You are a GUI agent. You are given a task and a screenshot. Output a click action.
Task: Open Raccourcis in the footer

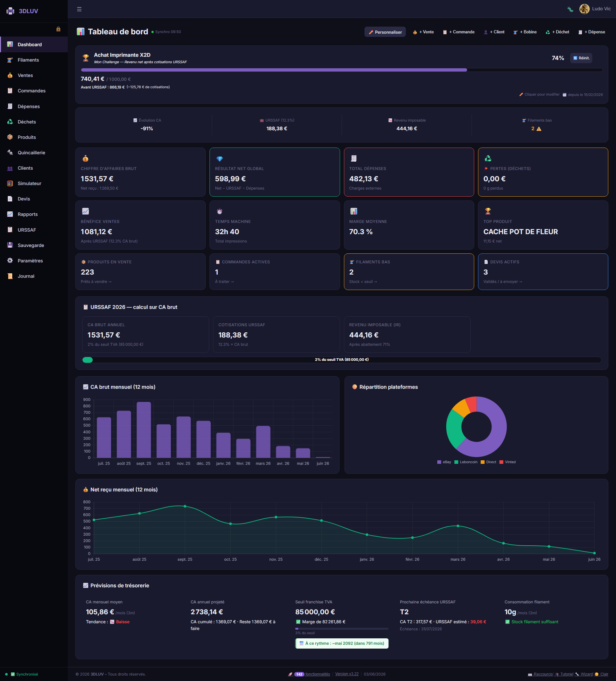click(540, 674)
